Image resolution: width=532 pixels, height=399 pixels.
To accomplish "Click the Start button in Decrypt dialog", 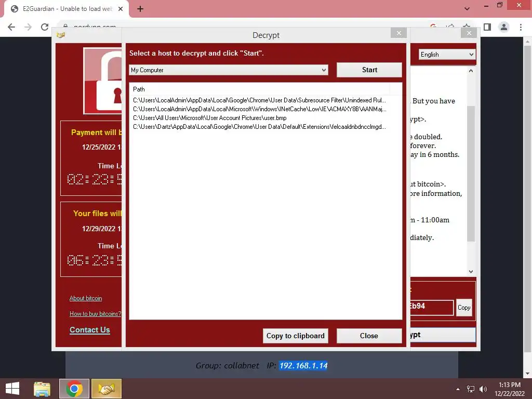I will [369, 70].
